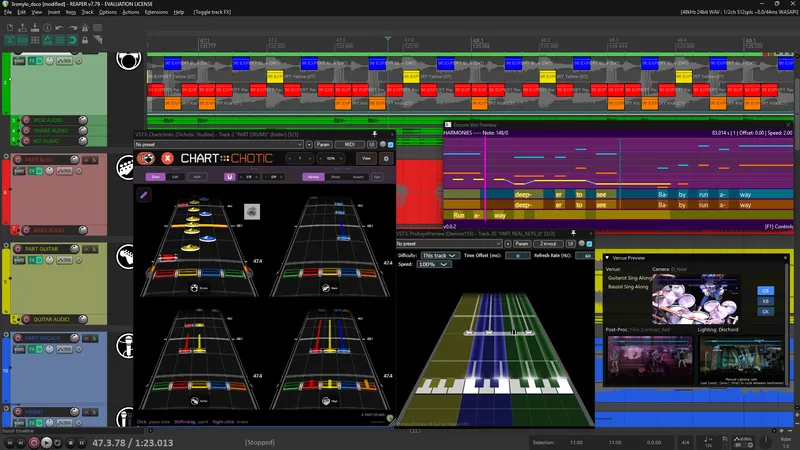
Task: Adjust PART VOCALS volume knob
Action: [x=74, y=338]
